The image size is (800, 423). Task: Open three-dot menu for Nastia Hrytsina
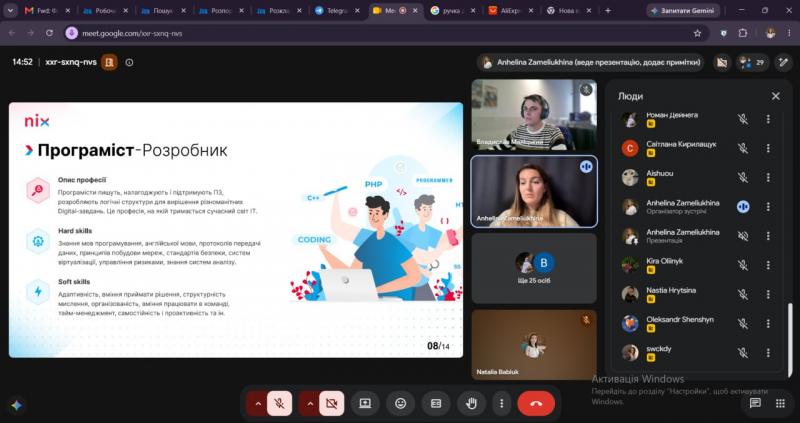click(x=768, y=294)
